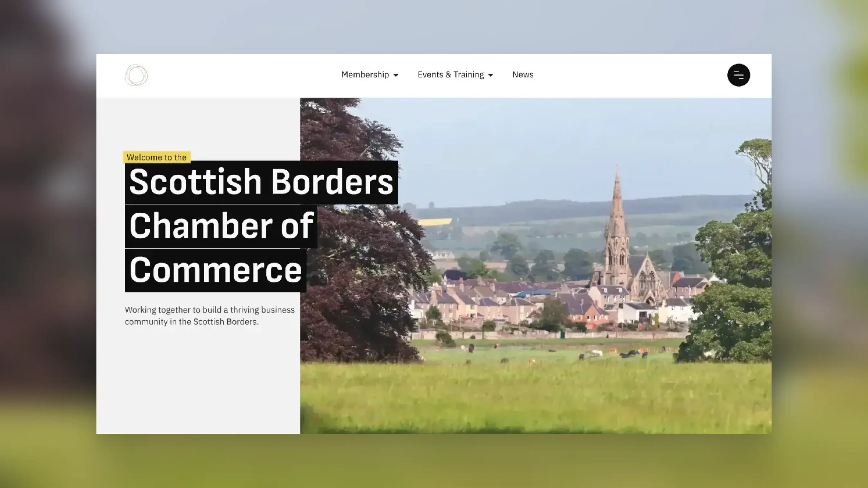Open the black hamburger menu button

point(738,75)
